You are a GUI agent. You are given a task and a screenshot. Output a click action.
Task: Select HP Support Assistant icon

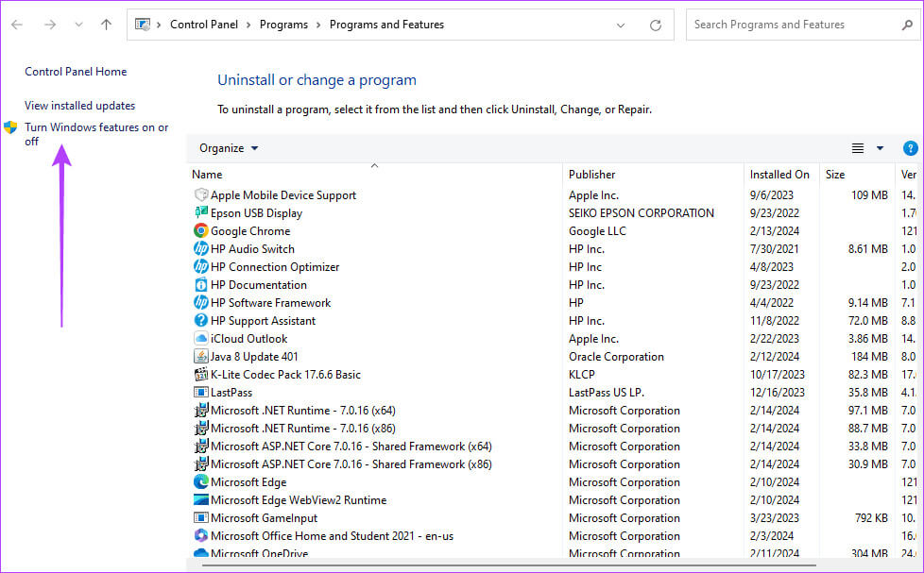(201, 320)
